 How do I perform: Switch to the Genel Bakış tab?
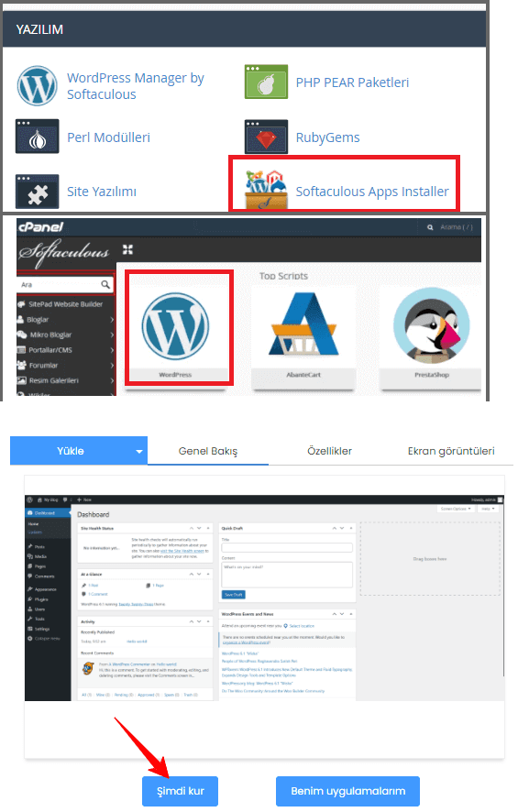pyautogui.click(x=208, y=451)
